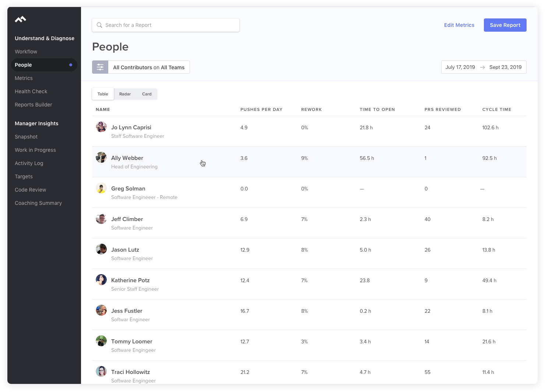Open Jo Lynn Caprisi's profile name
Viewport: 545px width, 392px height.
(131, 127)
